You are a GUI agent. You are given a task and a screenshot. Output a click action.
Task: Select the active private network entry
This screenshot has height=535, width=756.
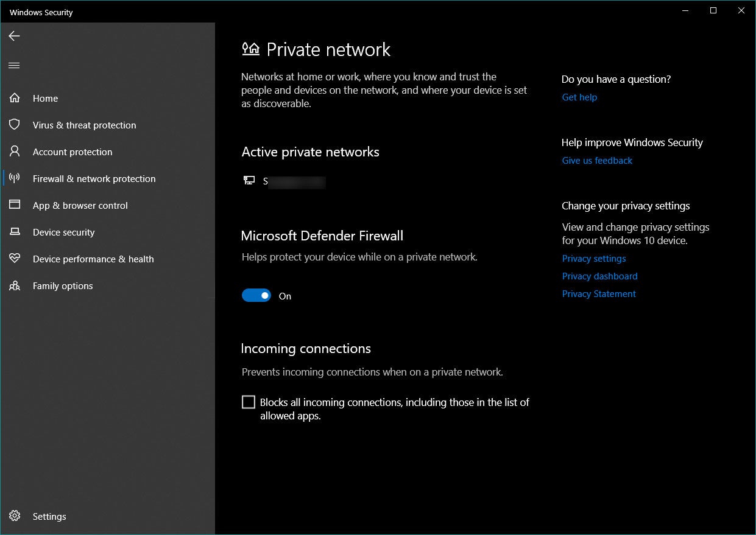tap(284, 181)
